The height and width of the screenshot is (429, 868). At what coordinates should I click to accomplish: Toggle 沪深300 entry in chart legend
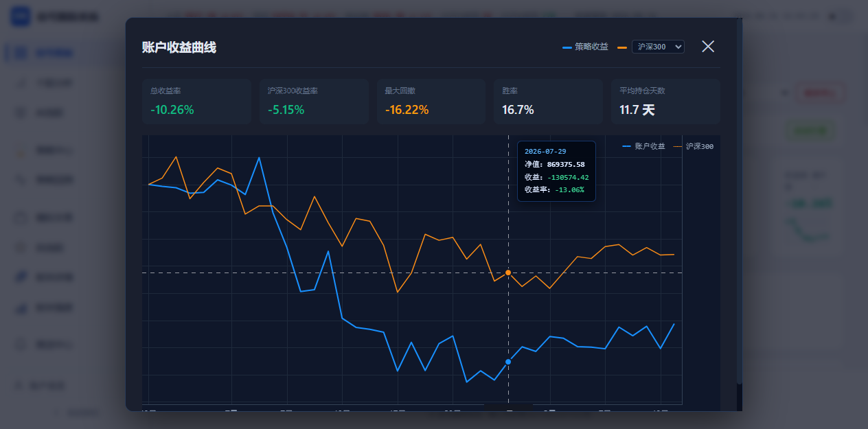[693, 146]
